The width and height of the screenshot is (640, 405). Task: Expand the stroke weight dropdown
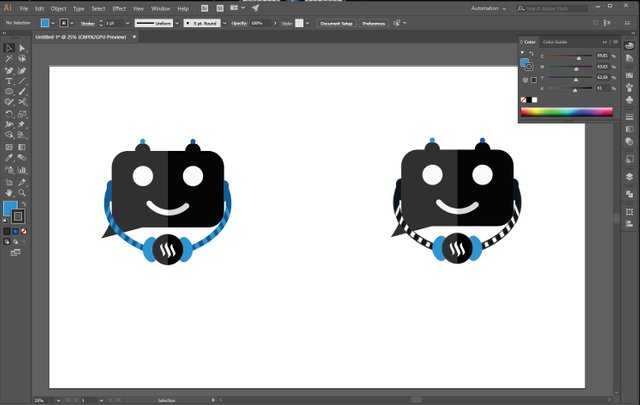click(127, 23)
